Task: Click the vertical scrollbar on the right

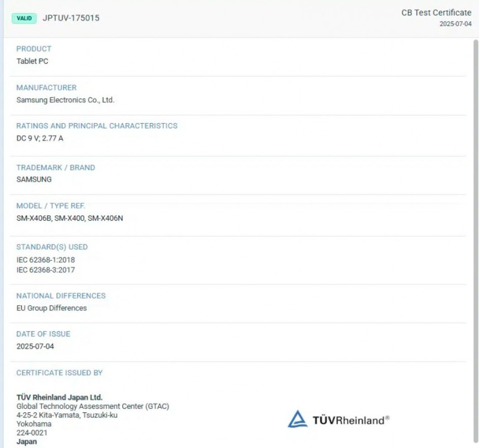Action: pyautogui.click(x=476, y=241)
